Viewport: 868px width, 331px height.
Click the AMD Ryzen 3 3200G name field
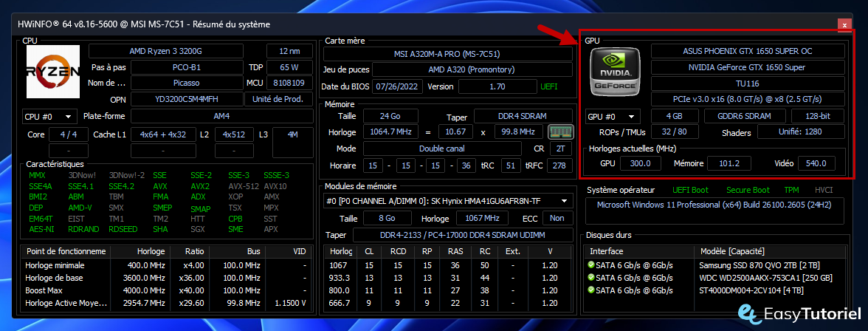[x=166, y=51]
